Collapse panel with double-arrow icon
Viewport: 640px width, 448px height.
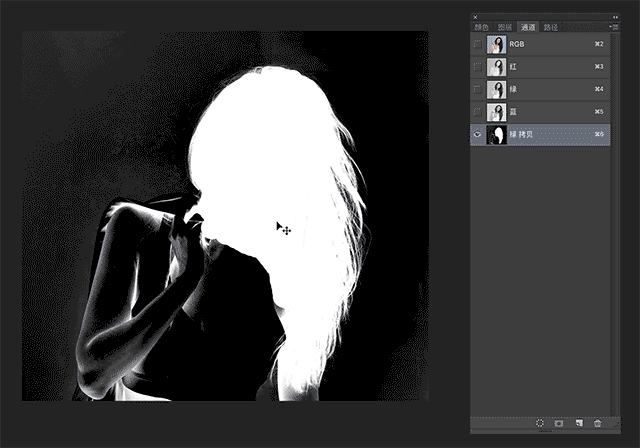coord(615,17)
